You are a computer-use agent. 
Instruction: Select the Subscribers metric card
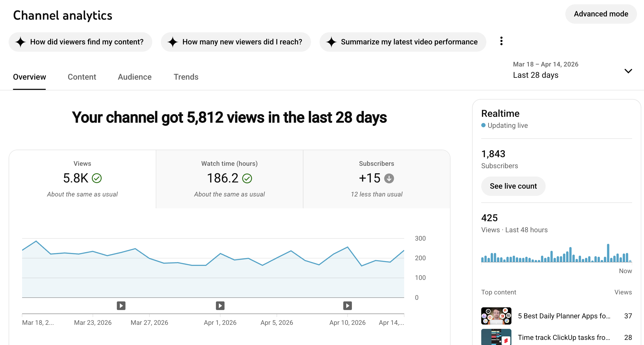coord(376,179)
